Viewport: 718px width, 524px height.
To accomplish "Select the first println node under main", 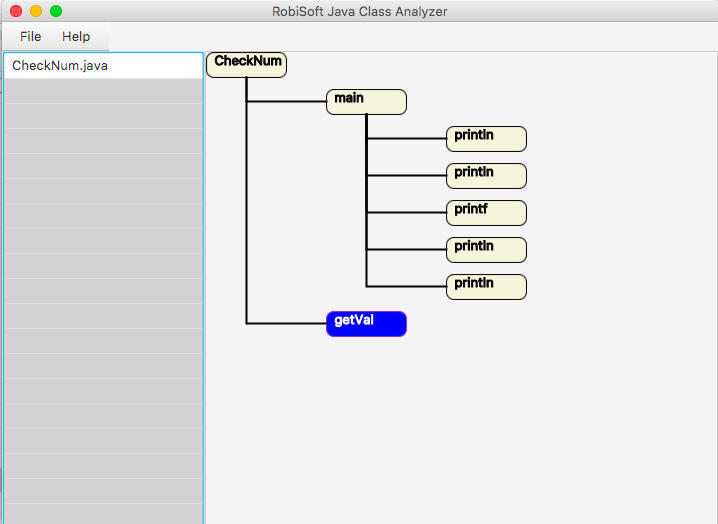I will (486, 139).
